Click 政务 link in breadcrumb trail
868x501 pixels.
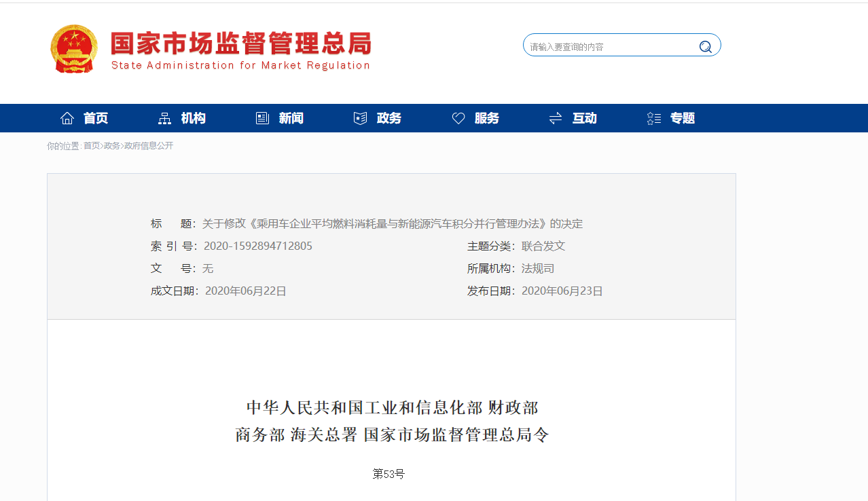click(112, 146)
